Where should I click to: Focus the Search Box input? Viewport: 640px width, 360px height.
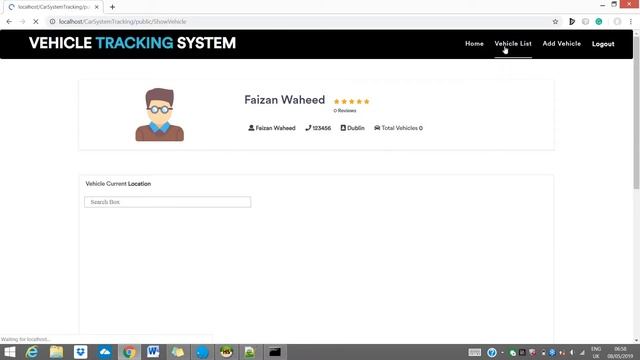pos(167,202)
